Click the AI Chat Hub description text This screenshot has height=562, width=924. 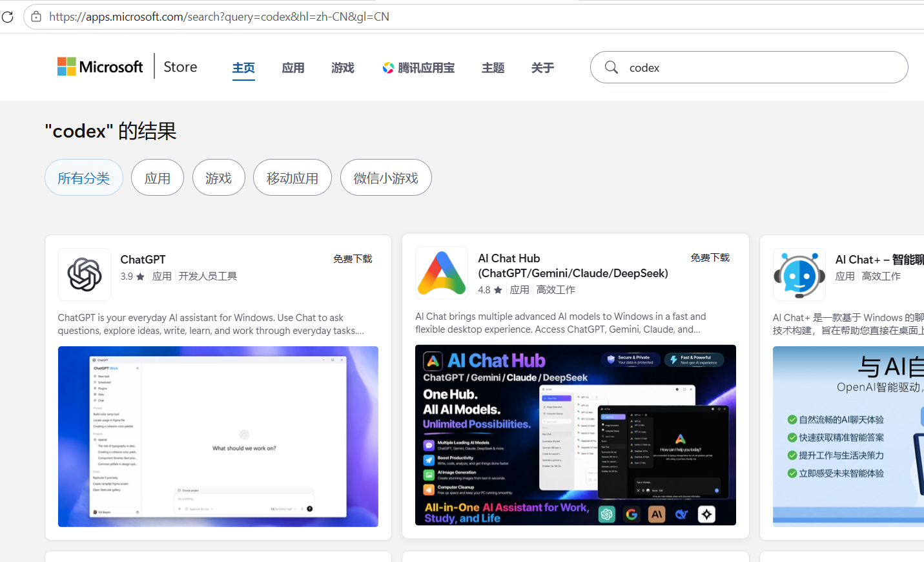(x=561, y=323)
